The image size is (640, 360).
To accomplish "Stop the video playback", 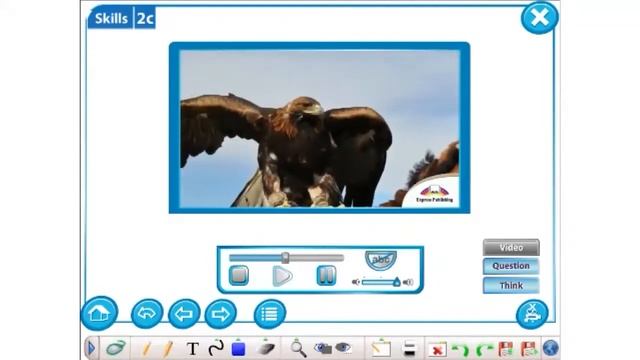I will 239,276.
